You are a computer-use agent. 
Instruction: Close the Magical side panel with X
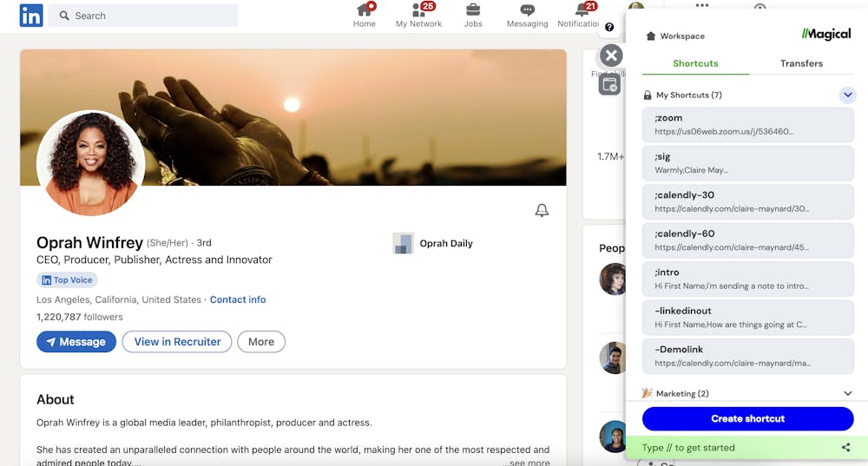pyautogui.click(x=611, y=56)
